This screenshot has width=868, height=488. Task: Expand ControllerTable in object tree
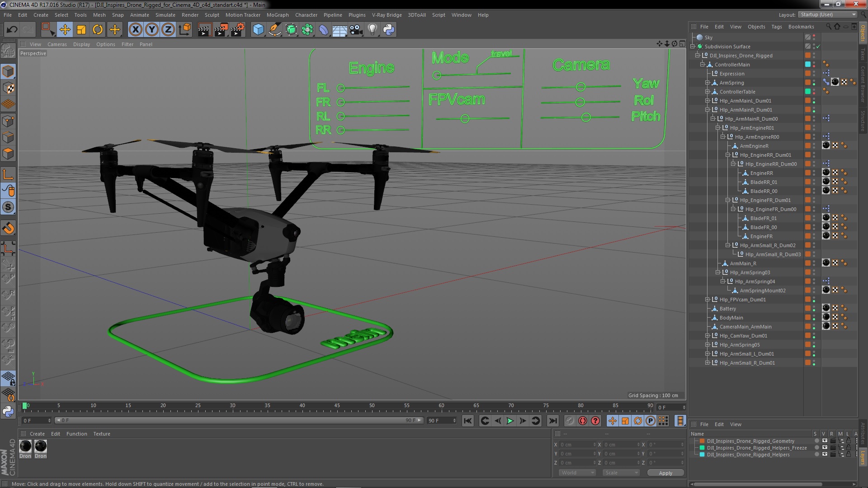coord(708,92)
